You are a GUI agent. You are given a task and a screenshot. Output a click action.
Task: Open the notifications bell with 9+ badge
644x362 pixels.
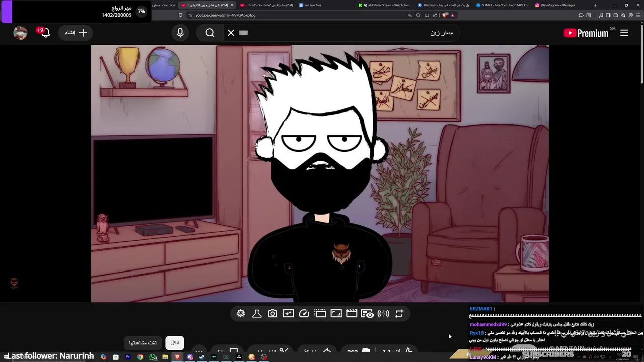click(x=44, y=32)
